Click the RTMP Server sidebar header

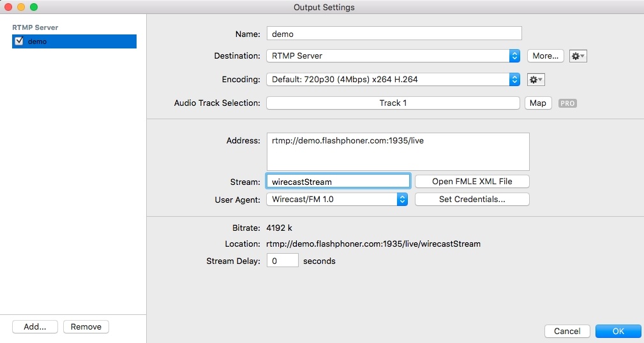(35, 28)
